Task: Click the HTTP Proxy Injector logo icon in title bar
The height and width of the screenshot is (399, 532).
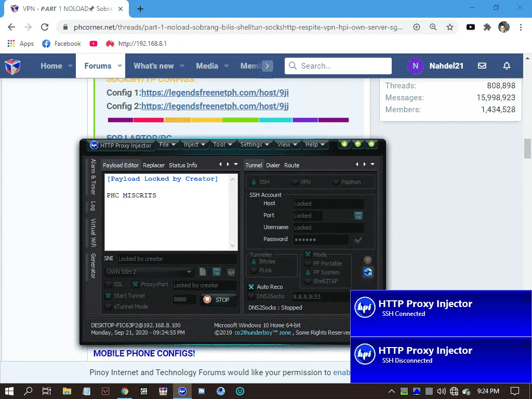Action: click(94, 145)
